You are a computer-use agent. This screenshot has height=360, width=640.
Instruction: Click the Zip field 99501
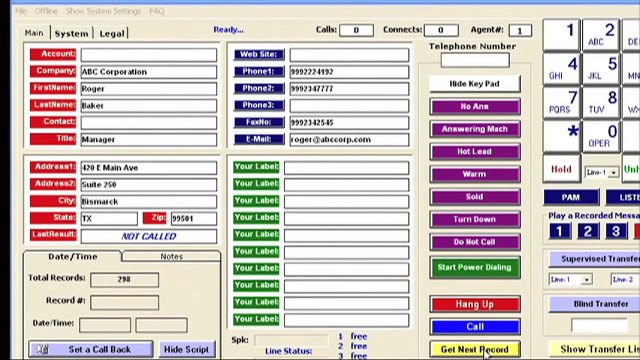194,218
